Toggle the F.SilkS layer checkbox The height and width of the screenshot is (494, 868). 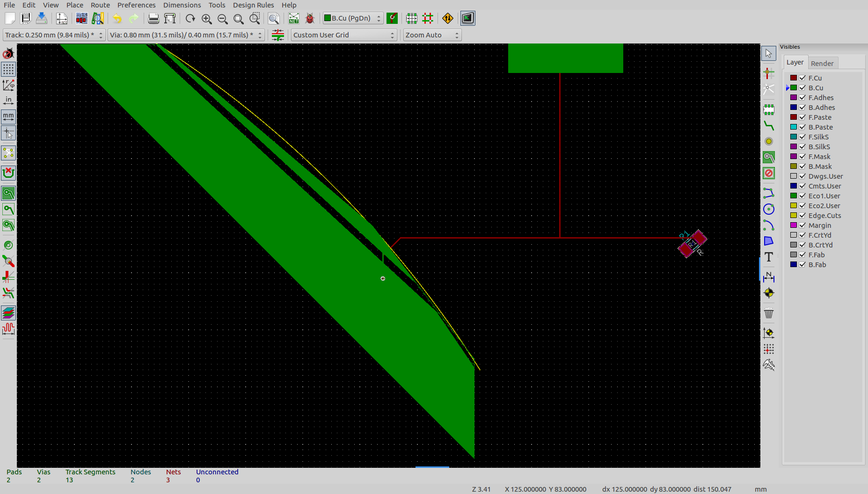(x=802, y=137)
